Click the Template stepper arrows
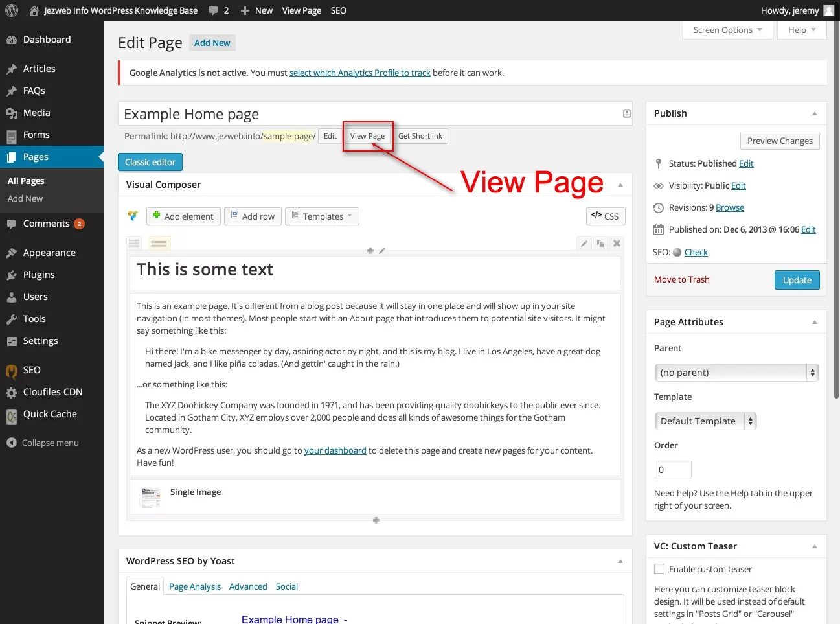Image resolution: width=840 pixels, height=624 pixels. 750,421
